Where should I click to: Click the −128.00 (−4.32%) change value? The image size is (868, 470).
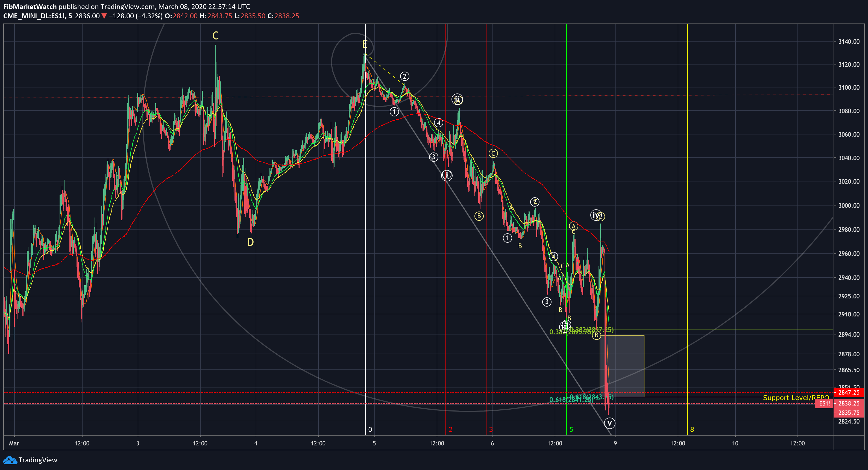136,16
